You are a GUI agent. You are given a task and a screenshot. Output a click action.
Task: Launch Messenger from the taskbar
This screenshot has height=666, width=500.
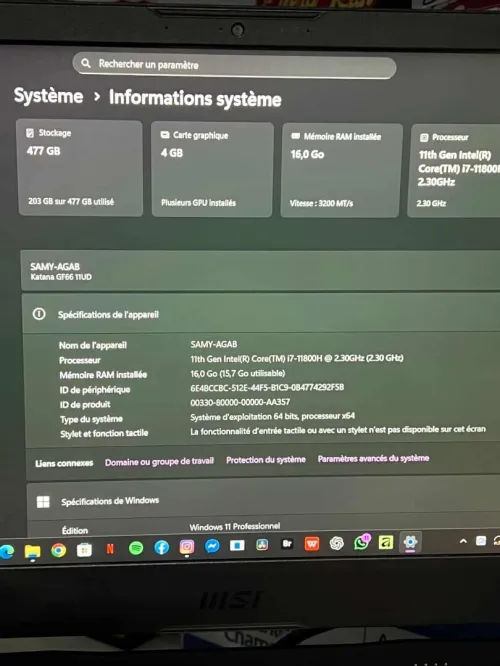(x=212, y=546)
